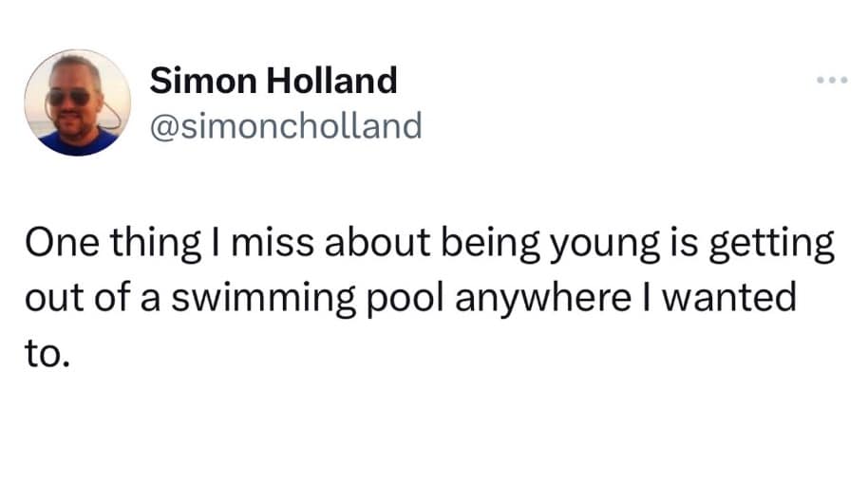
Task: Open the three-dot more options menu
Action: click(x=830, y=81)
